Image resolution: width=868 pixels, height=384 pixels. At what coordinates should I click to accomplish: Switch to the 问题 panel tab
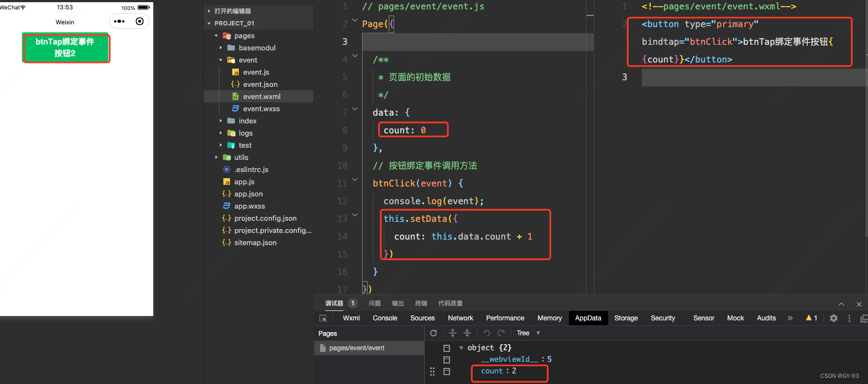tap(375, 304)
